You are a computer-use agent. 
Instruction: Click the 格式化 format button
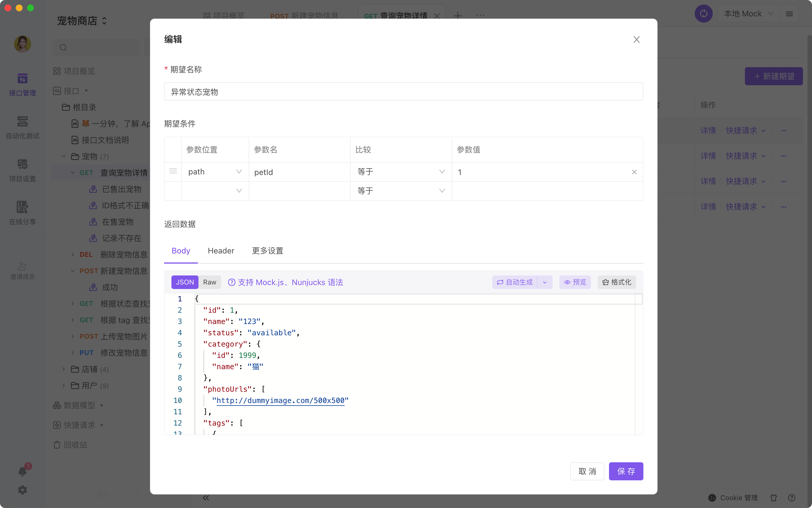[x=616, y=282]
